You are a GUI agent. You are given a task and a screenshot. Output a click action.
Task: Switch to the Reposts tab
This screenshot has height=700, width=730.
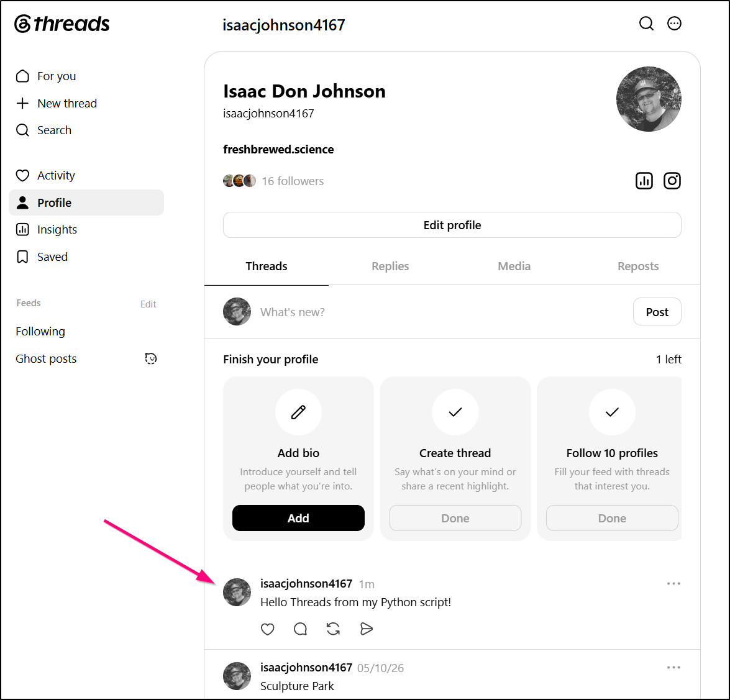638,266
